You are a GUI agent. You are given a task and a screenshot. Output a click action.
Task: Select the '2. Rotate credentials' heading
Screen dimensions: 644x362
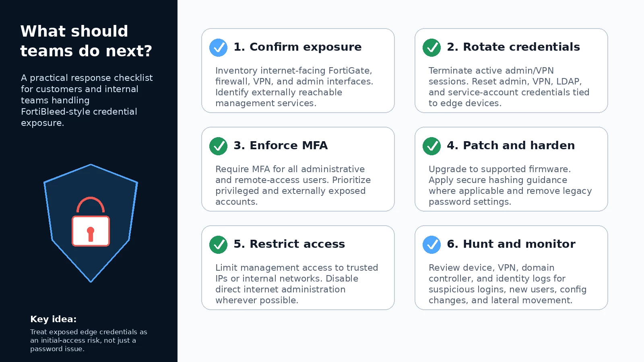513,47
